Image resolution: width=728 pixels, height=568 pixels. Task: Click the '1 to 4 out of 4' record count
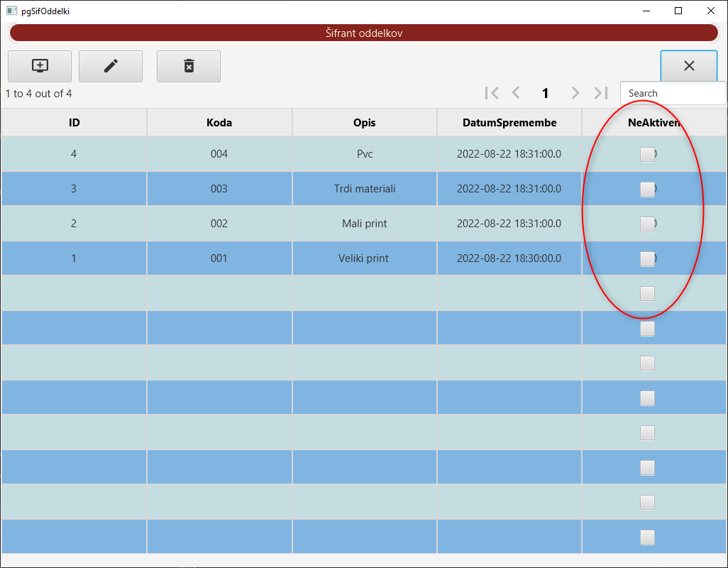tap(38, 94)
